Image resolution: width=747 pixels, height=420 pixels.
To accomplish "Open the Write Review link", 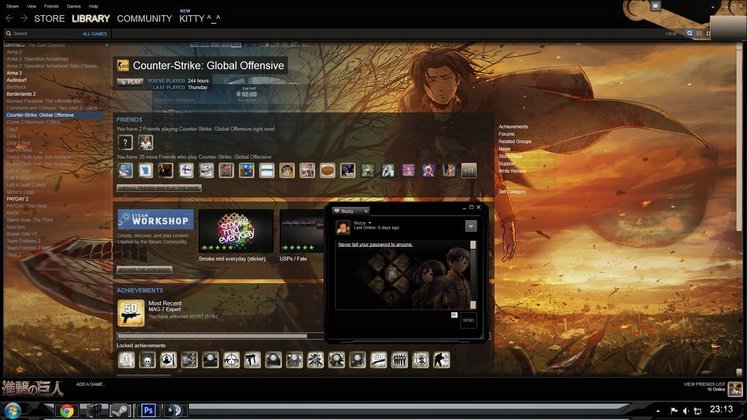I will tap(512, 171).
